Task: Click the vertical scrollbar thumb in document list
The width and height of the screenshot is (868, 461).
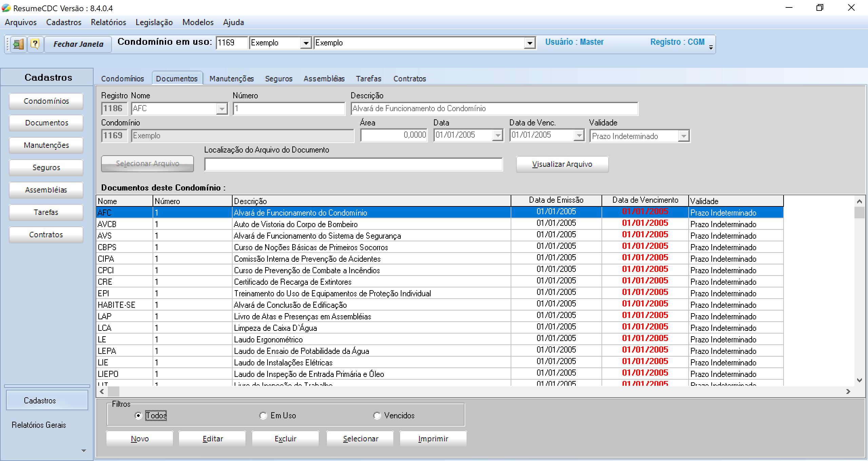Action: point(859,213)
